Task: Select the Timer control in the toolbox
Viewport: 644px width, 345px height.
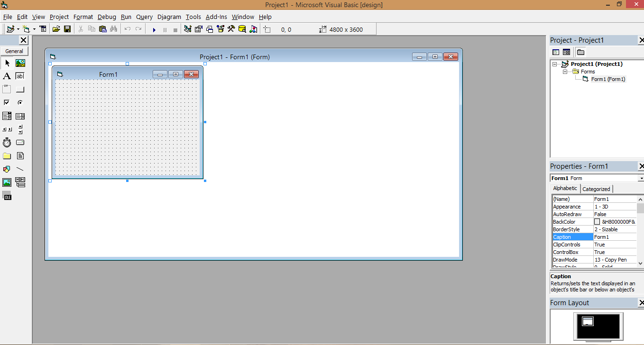Action: [x=7, y=142]
